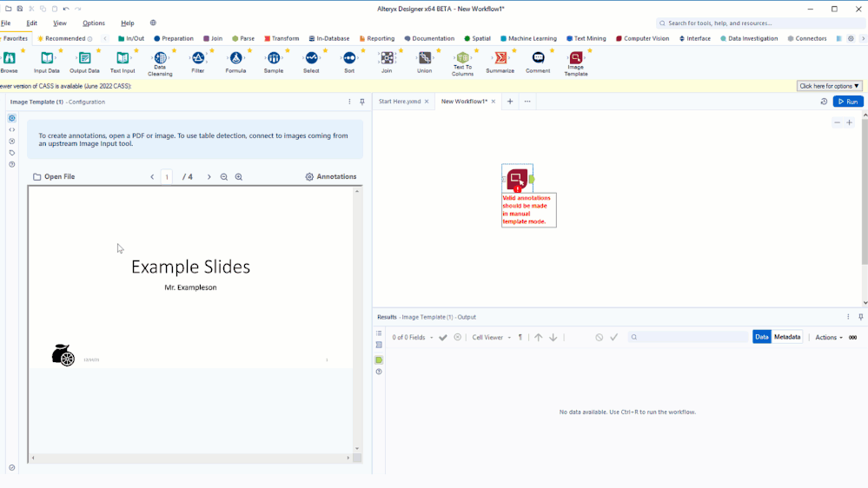This screenshot has height=488, width=868.
Task: Go to the previous page of the document
Action: tap(152, 177)
